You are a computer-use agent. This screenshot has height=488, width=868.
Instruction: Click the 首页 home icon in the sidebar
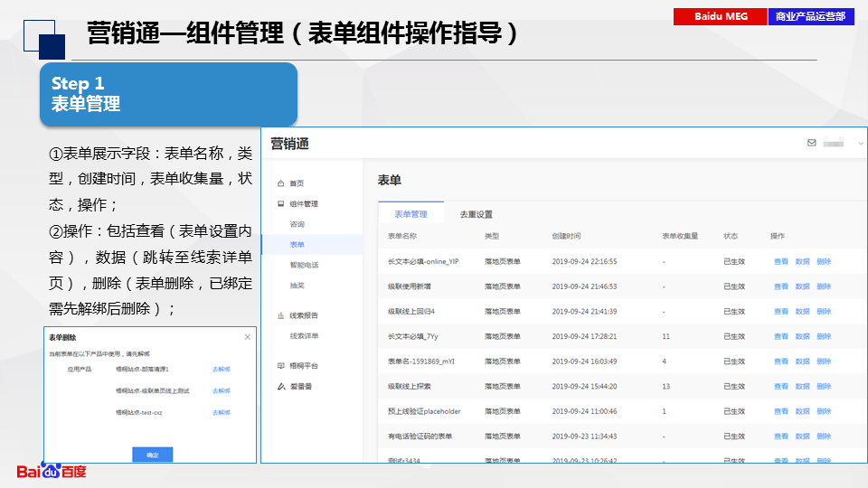(x=280, y=183)
